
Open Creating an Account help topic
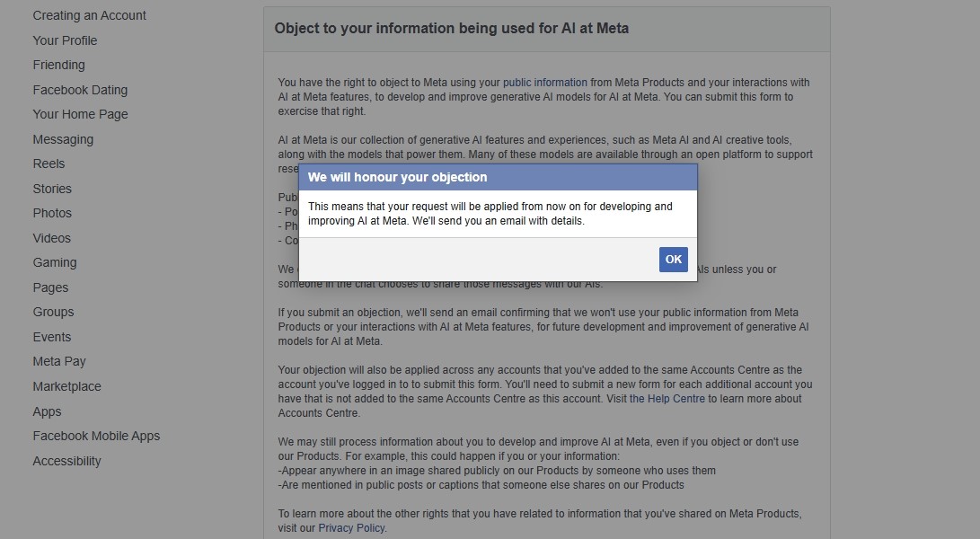[89, 15]
